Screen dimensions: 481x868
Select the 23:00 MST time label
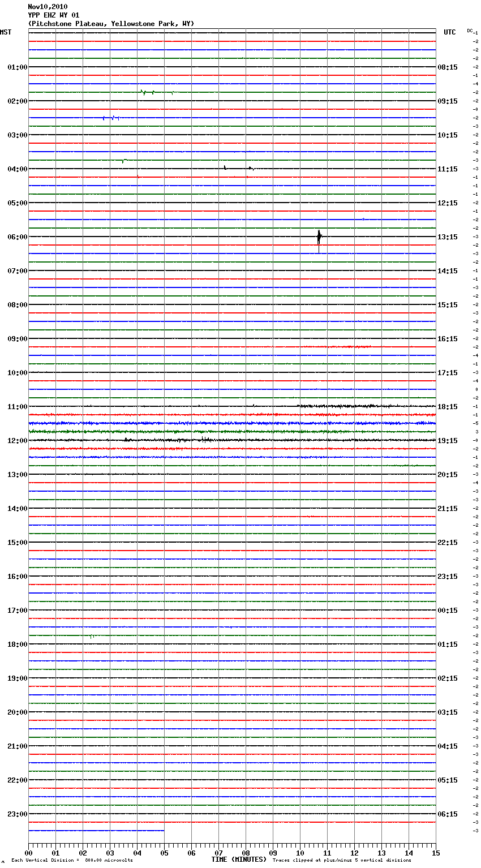click(17, 814)
